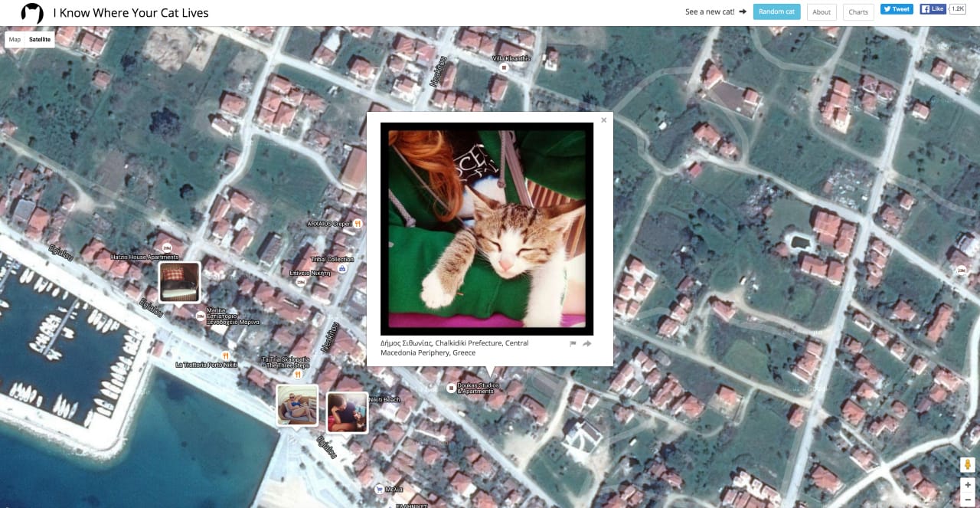
Task: Click the share arrow on the cat popup
Action: (x=586, y=343)
